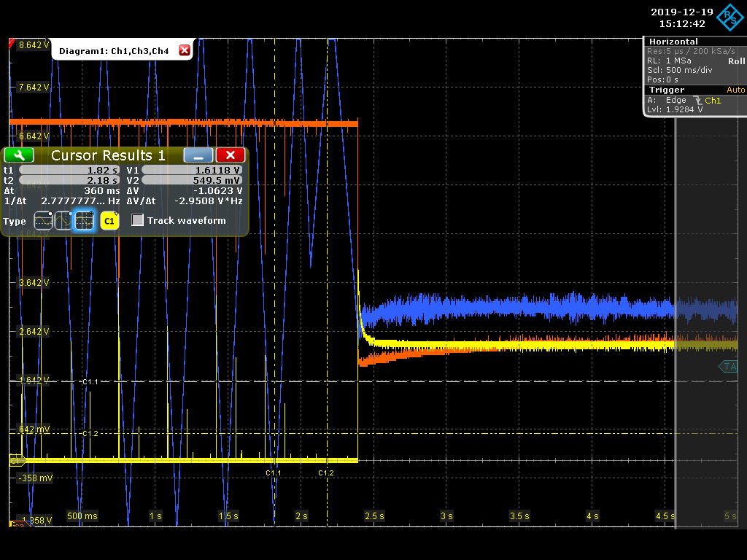Click the R&S logo icon
The height and width of the screenshot is (560, 747).
[729, 17]
